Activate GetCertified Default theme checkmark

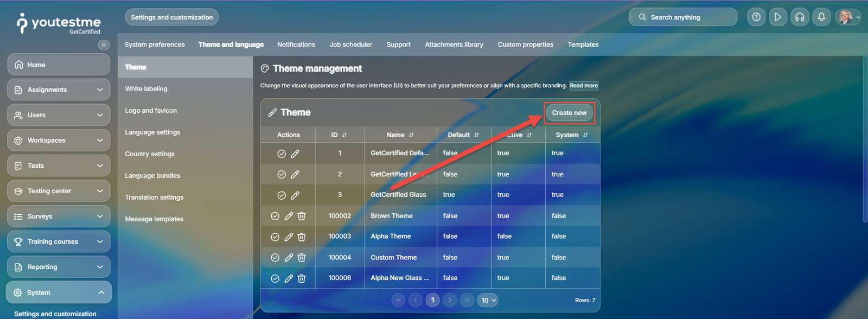pyautogui.click(x=282, y=154)
